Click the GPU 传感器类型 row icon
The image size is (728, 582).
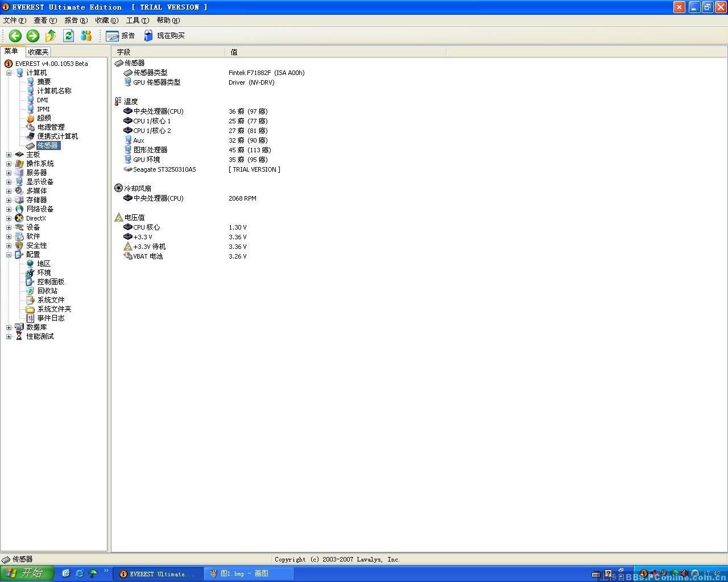(128, 82)
